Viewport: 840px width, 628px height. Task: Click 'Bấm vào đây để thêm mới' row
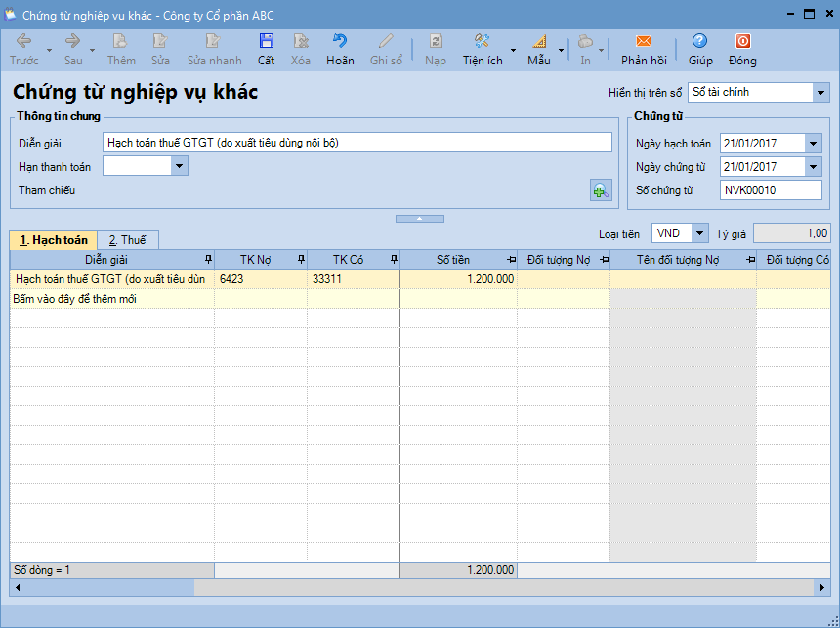point(74,299)
